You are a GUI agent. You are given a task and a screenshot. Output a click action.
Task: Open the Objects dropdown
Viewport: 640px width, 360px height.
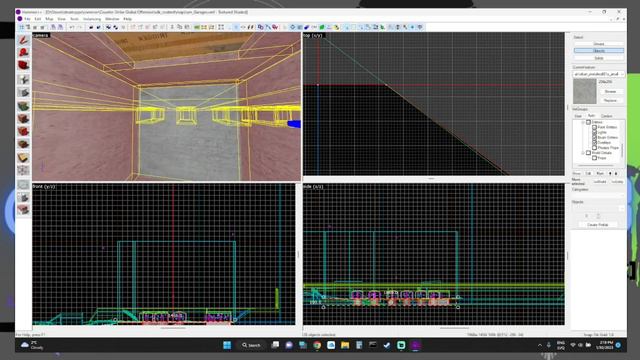pyautogui.click(x=598, y=208)
